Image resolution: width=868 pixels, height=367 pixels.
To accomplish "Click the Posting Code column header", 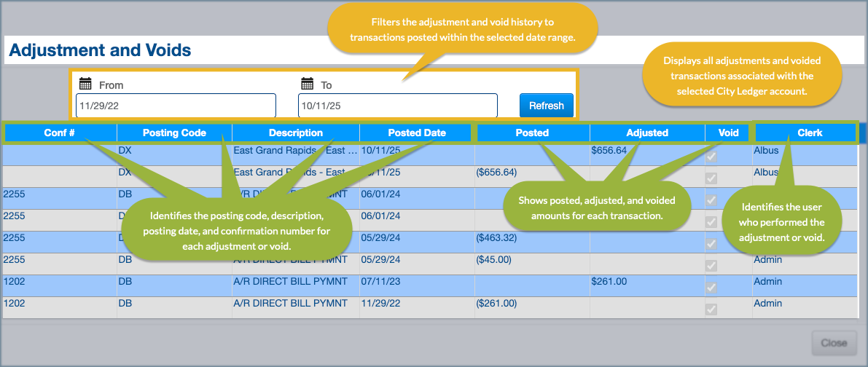I will [x=174, y=133].
